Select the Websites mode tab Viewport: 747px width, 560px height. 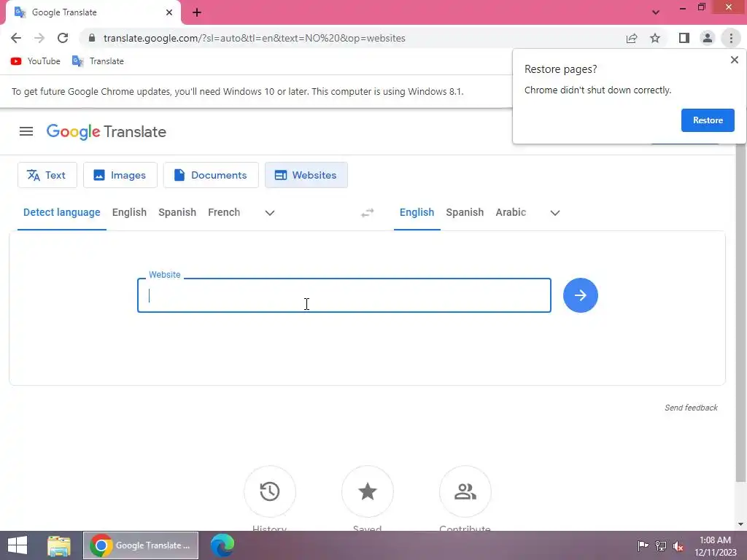[x=306, y=175]
